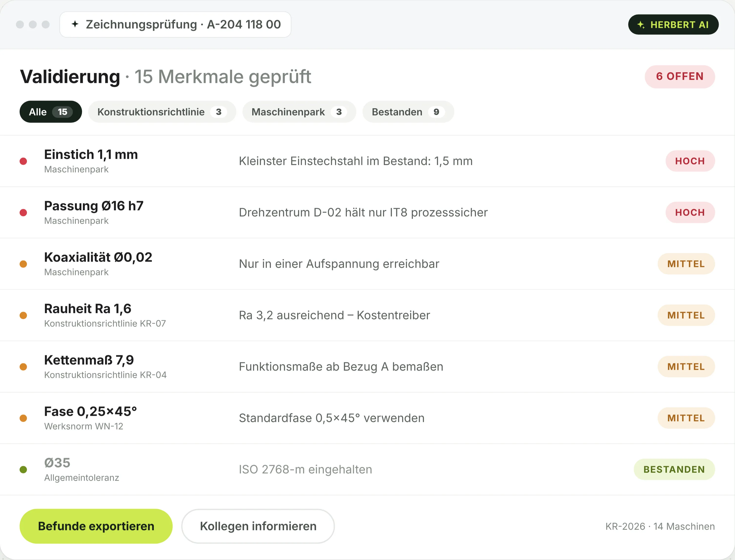This screenshot has height=560, width=735.
Task: Click the sparkle icon in HERBERT AI badge
Action: pyautogui.click(x=641, y=24)
